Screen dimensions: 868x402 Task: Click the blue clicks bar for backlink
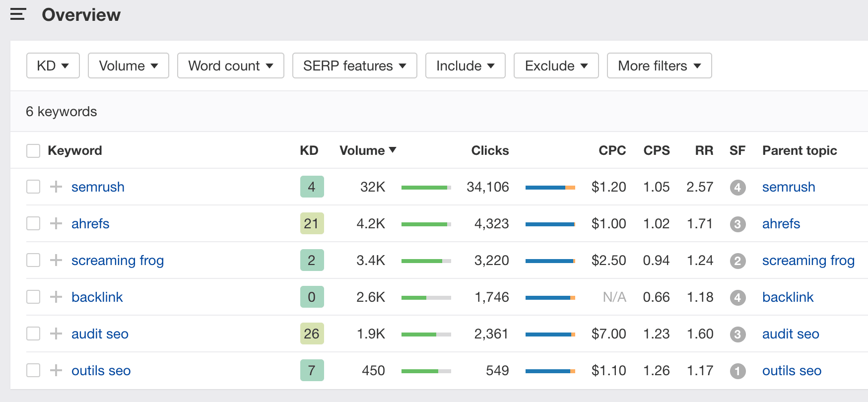tap(550, 298)
